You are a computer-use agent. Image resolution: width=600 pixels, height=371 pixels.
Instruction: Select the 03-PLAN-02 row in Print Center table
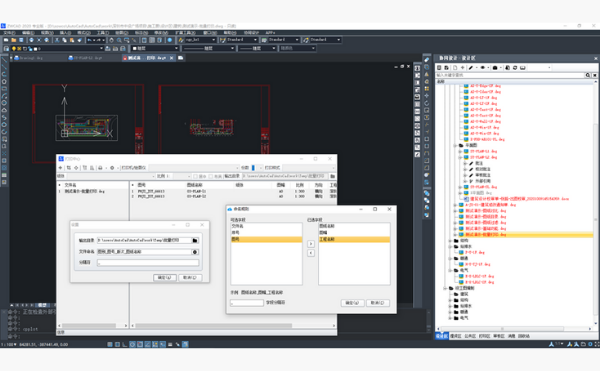(233, 196)
